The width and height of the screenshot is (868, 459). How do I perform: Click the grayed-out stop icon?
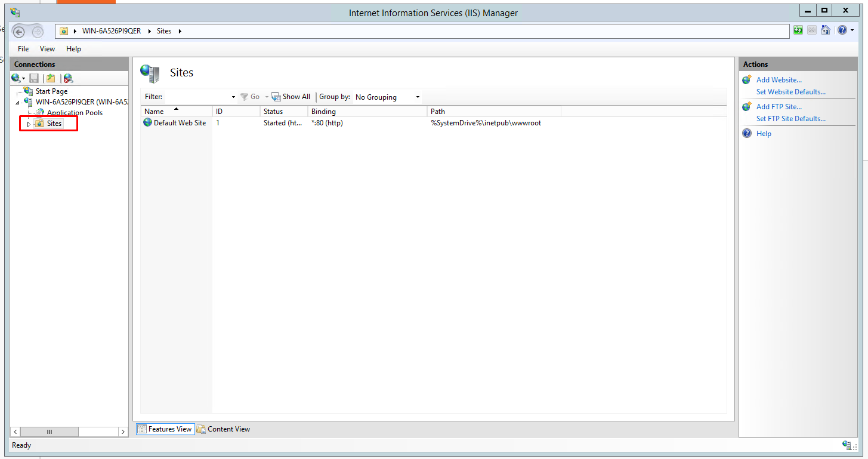(x=812, y=30)
